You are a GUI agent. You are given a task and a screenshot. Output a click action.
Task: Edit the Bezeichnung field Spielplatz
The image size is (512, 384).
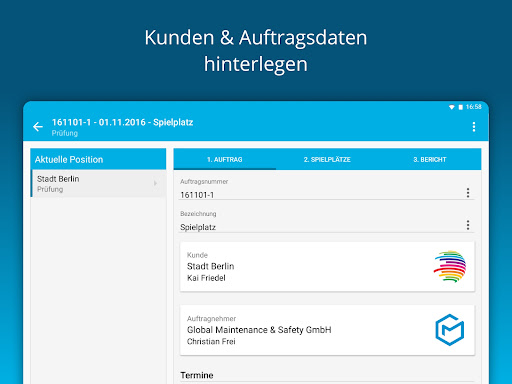pyautogui.click(x=321, y=227)
